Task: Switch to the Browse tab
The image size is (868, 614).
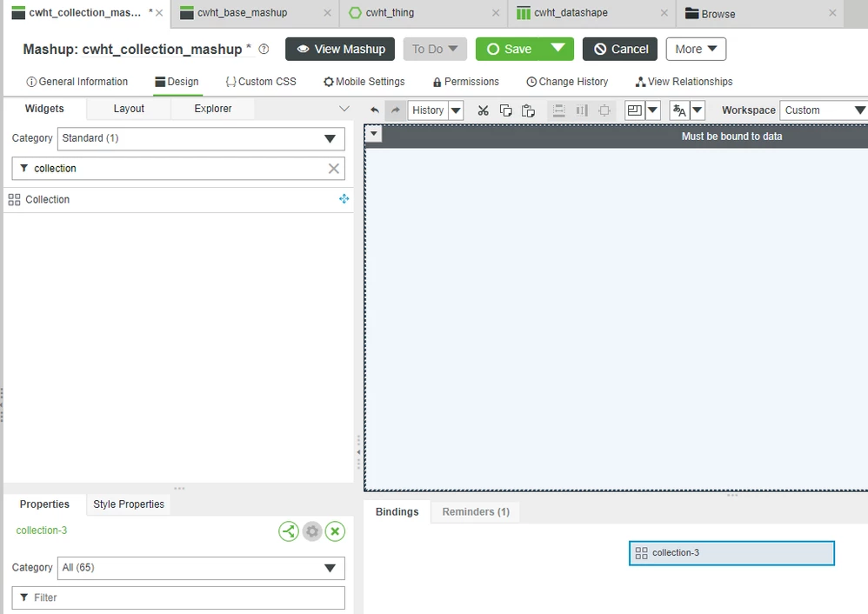Action: pyautogui.click(x=718, y=14)
